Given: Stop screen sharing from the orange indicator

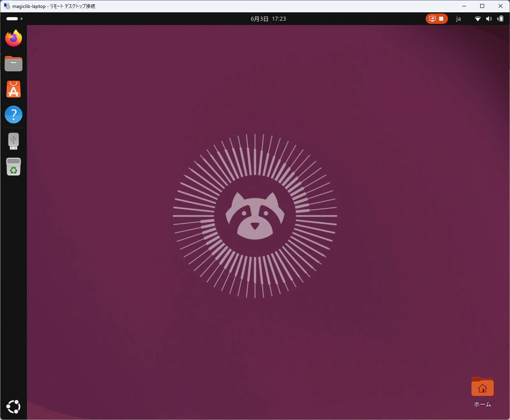Looking at the screenshot, I should 437,19.
